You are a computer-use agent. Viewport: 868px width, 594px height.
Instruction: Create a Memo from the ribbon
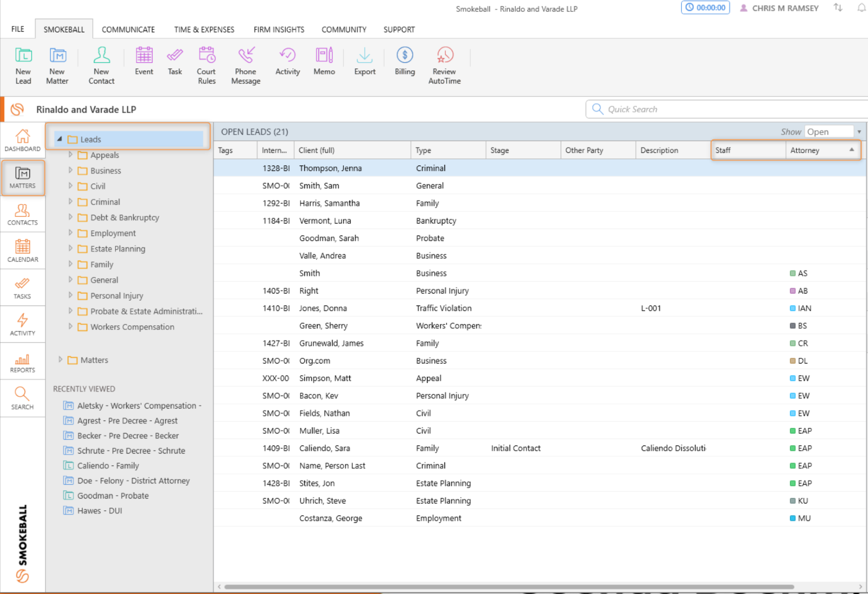324,61
